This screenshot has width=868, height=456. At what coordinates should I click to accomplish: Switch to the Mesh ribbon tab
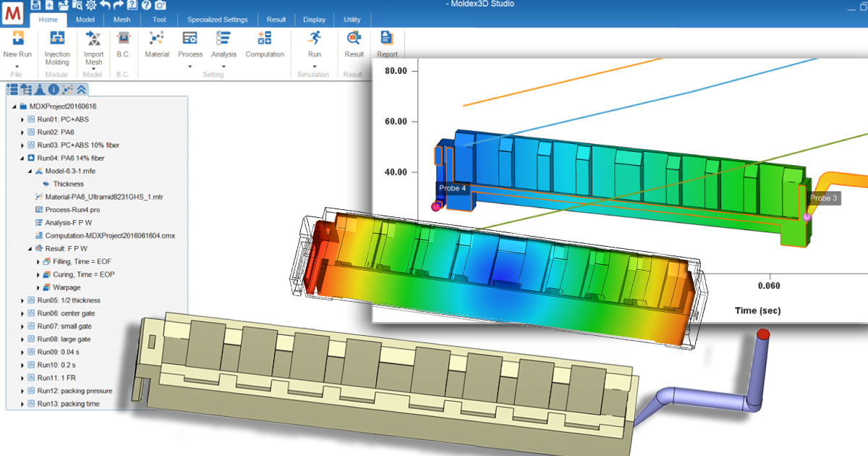(122, 20)
